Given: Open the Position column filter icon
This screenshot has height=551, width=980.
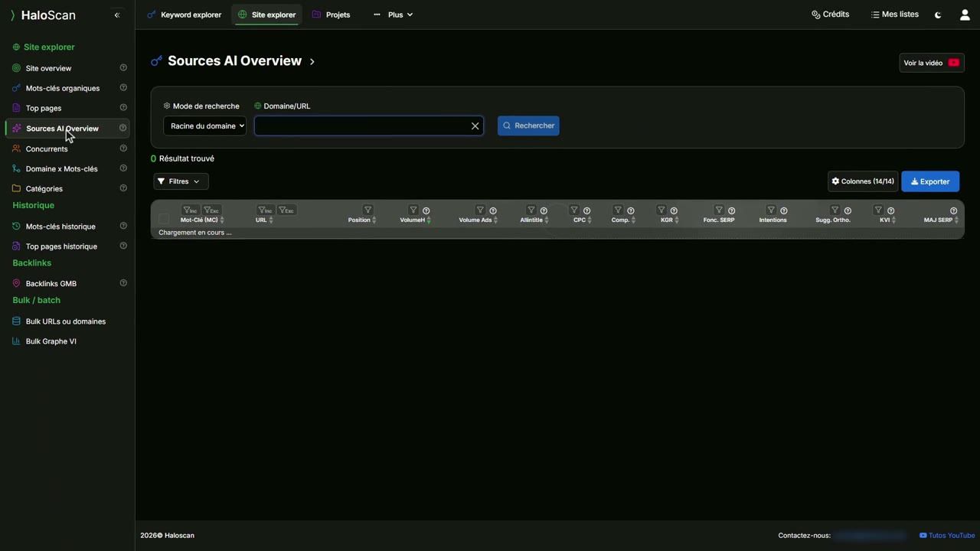Looking at the screenshot, I should (367, 210).
